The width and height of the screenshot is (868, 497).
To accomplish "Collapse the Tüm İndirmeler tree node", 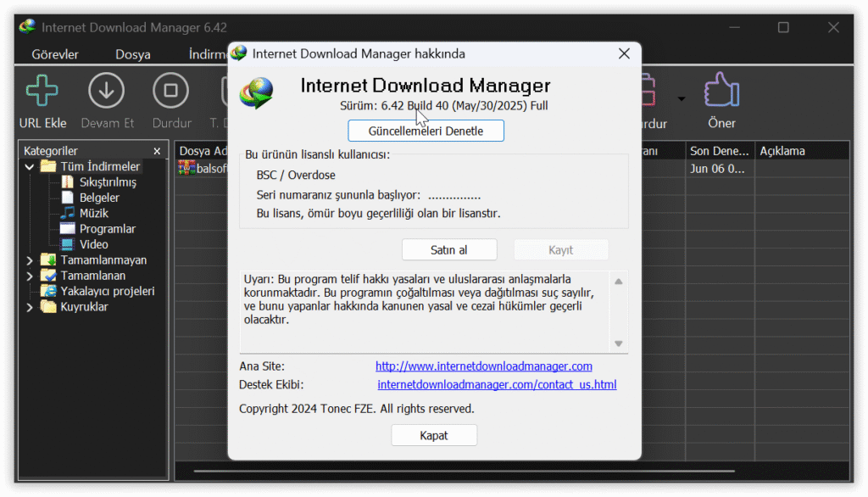I will [30, 166].
